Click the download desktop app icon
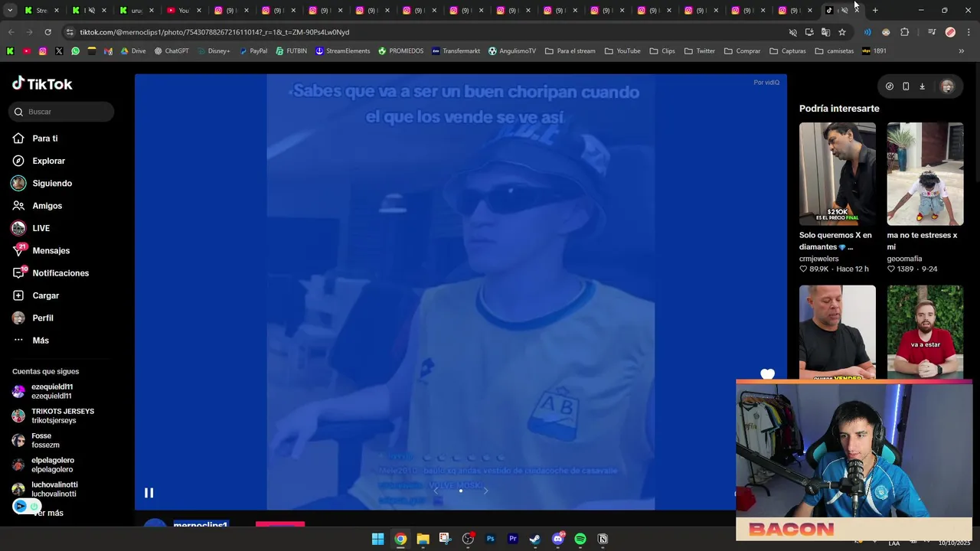This screenshot has width=980, height=551. click(x=922, y=86)
